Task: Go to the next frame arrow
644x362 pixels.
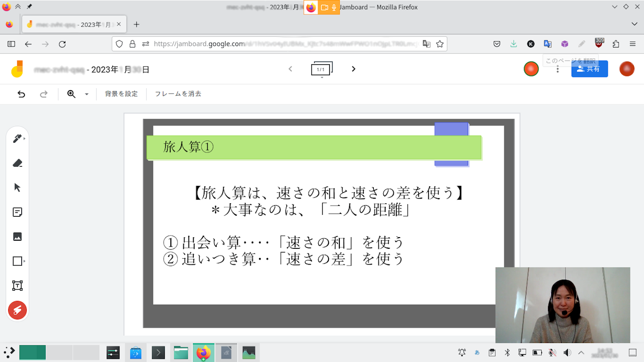Action: click(353, 69)
